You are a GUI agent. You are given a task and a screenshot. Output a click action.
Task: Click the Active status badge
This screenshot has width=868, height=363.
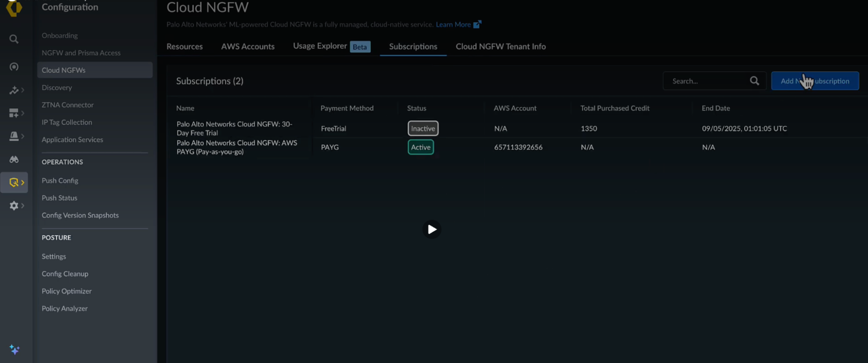coord(421,147)
